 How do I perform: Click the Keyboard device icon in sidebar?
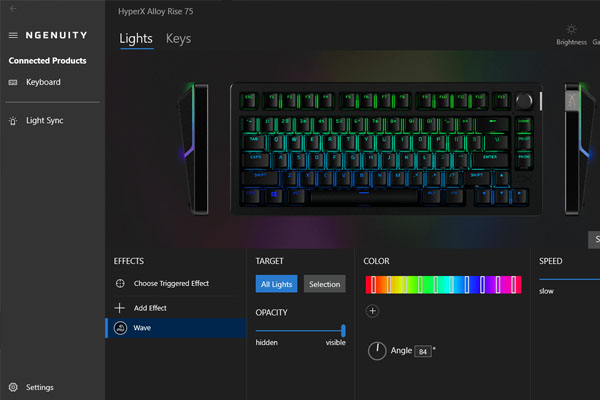(x=13, y=82)
